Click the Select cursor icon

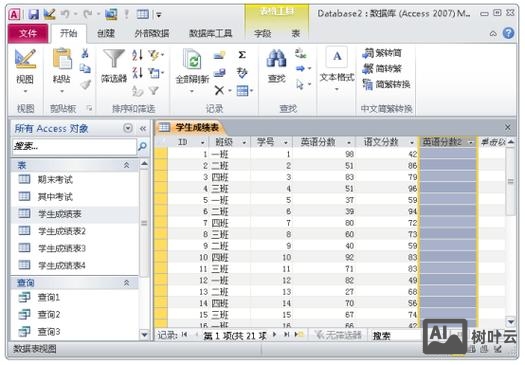300,84
